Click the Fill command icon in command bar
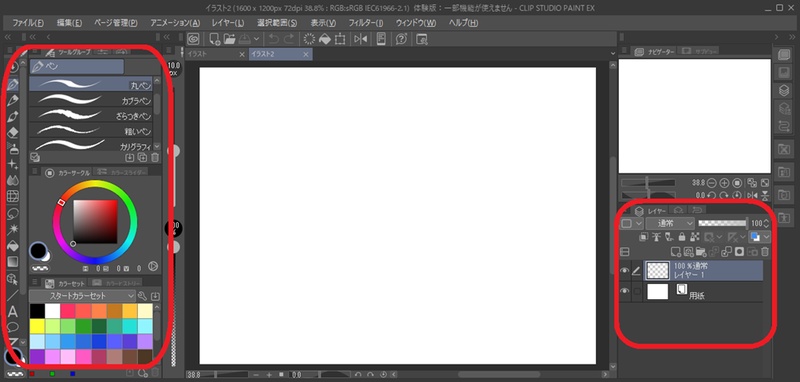 coord(324,39)
